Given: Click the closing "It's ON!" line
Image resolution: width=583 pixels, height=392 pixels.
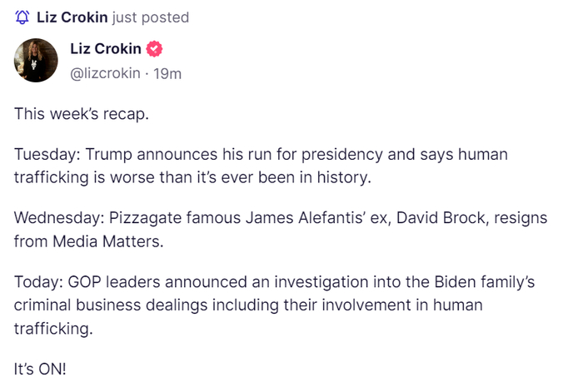Looking at the screenshot, I should pos(40,369).
